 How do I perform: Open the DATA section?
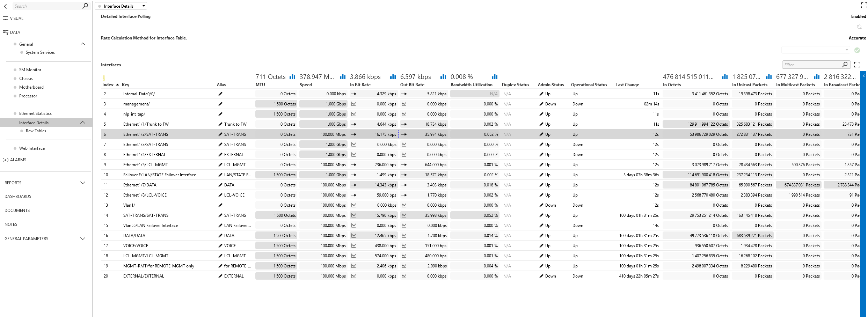pos(15,32)
